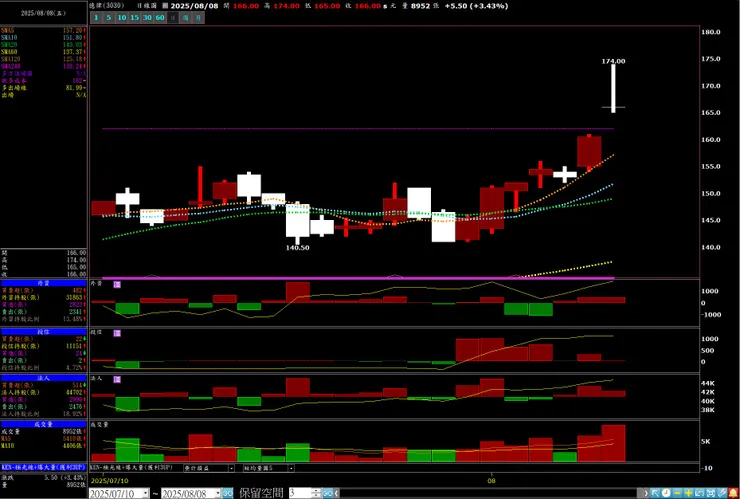Switch to the weekly (週) chart tab

185,18
